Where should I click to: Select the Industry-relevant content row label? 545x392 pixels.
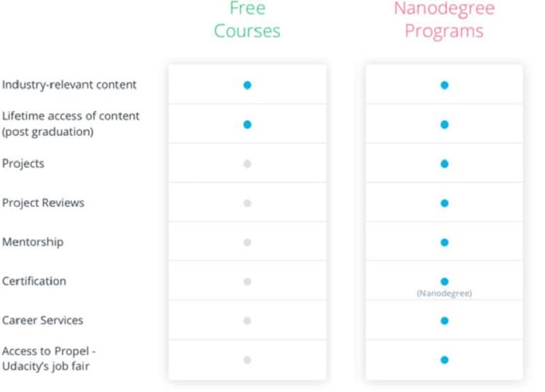[x=69, y=85]
